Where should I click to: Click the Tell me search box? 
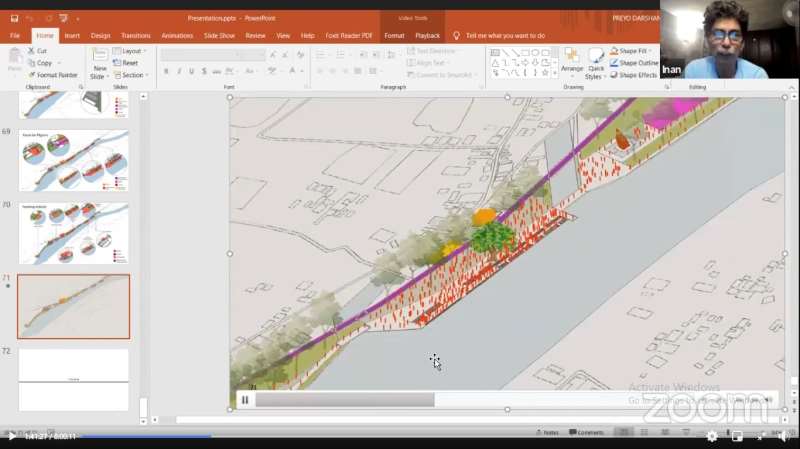(x=506, y=35)
